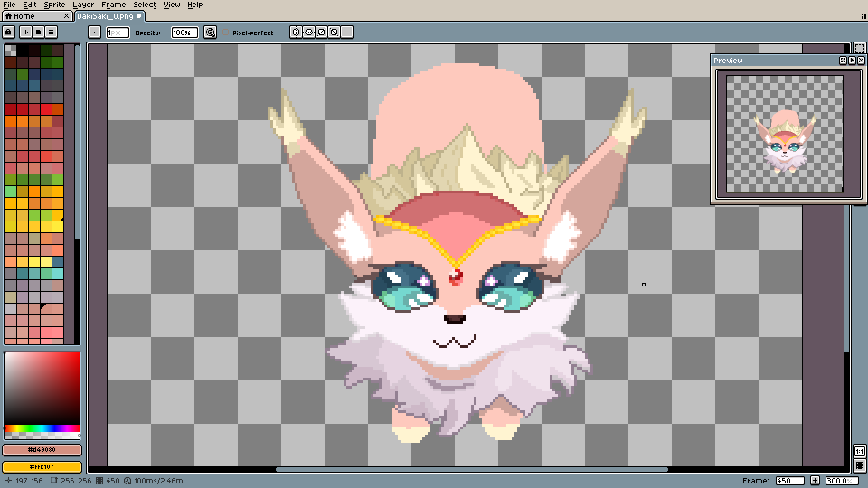Open symmetry more options ellipsis button
The image size is (868, 488).
pos(347,32)
